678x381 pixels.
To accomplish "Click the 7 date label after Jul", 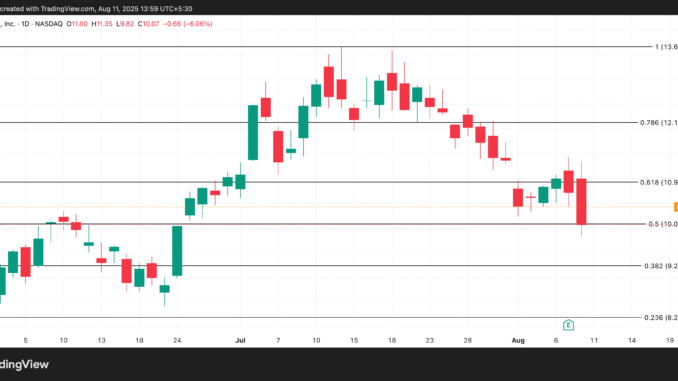I will pyautogui.click(x=278, y=340).
